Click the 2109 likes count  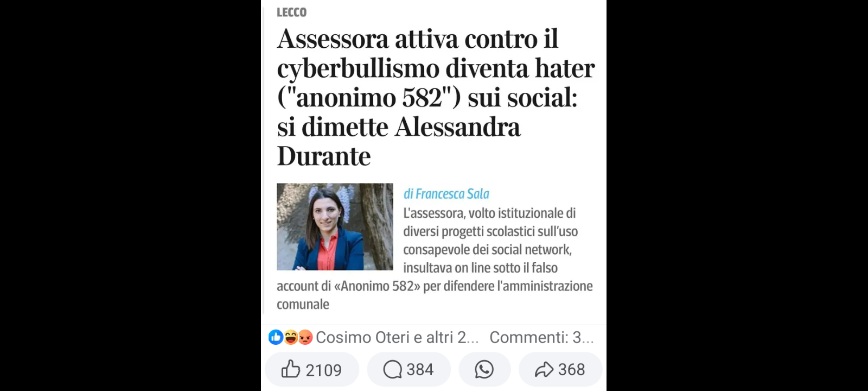click(x=323, y=370)
